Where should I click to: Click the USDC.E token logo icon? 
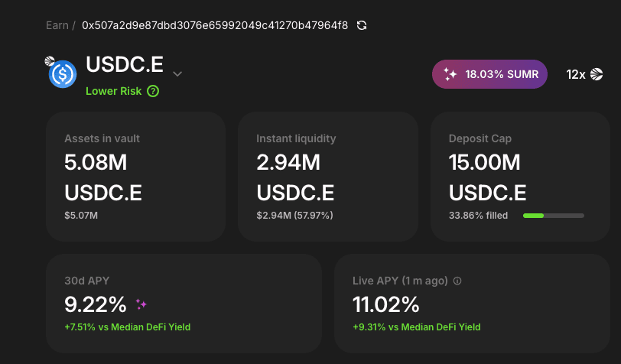pos(62,74)
